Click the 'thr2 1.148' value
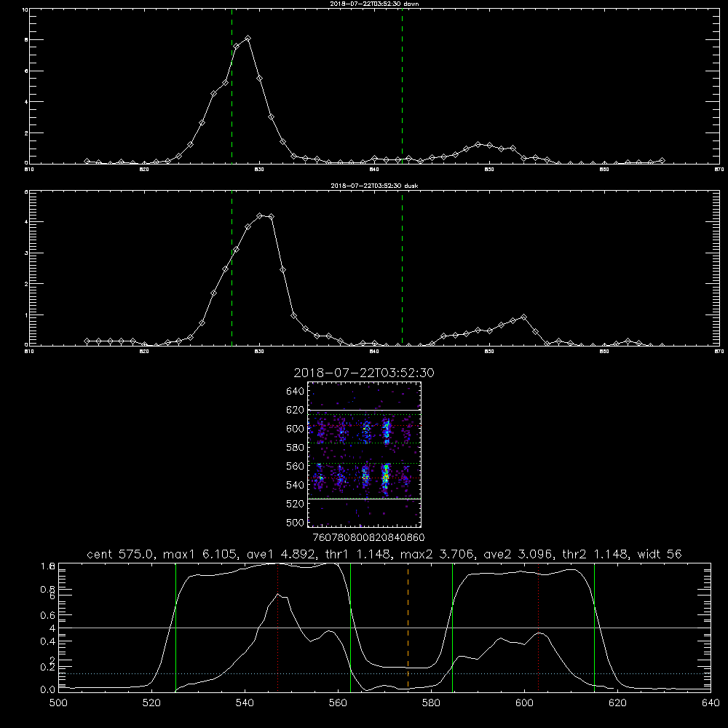This screenshot has width=728, height=728. point(595,554)
